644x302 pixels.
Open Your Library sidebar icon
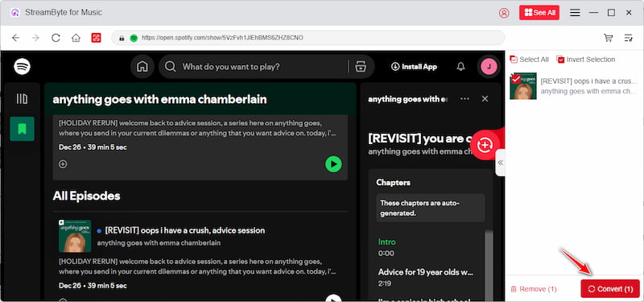point(23,99)
